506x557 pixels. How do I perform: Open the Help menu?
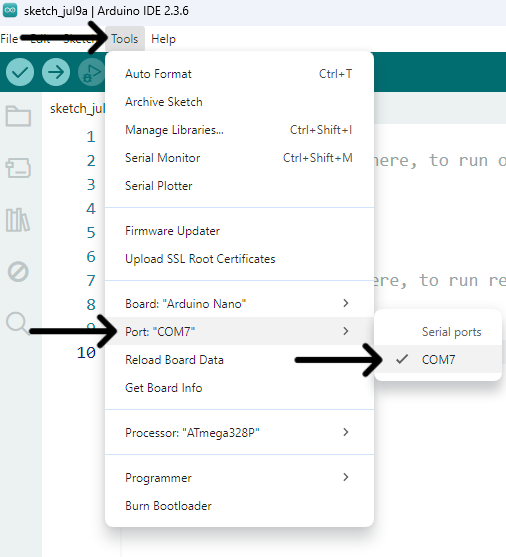[x=163, y=39]
